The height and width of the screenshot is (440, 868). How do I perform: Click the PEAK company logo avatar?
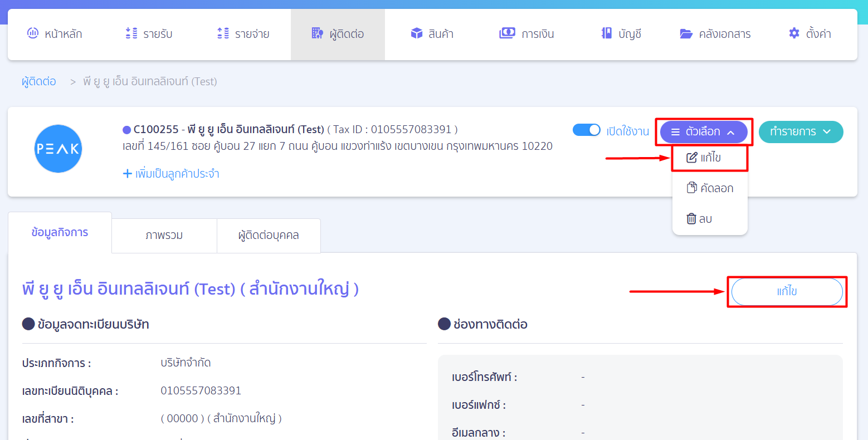coord(58,149)
